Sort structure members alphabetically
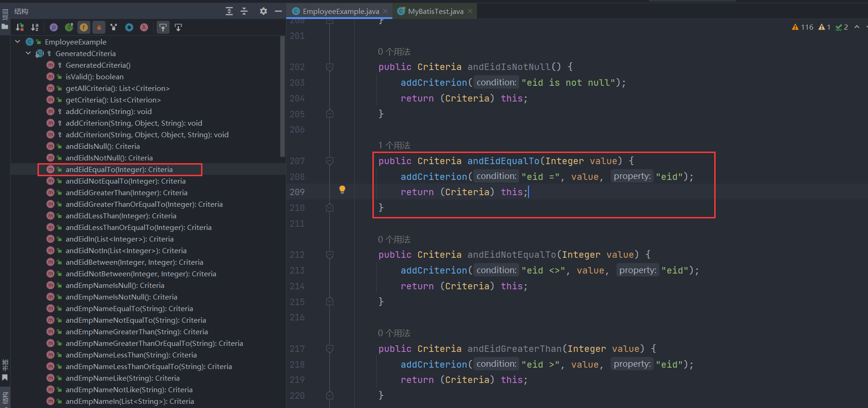This screenshot has width=868, height=408. click(x=35, y=27)
